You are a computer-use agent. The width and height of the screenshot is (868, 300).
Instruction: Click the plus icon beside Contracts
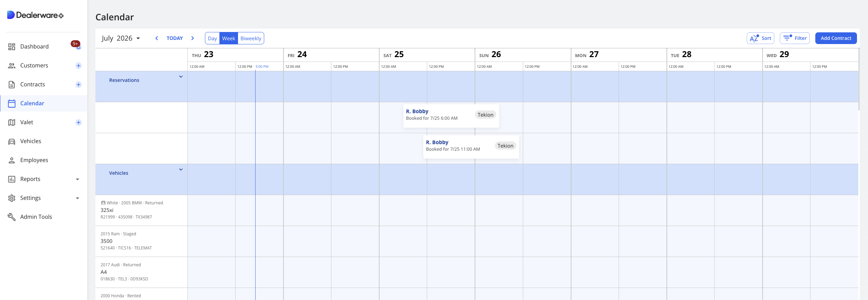point(79,85)
